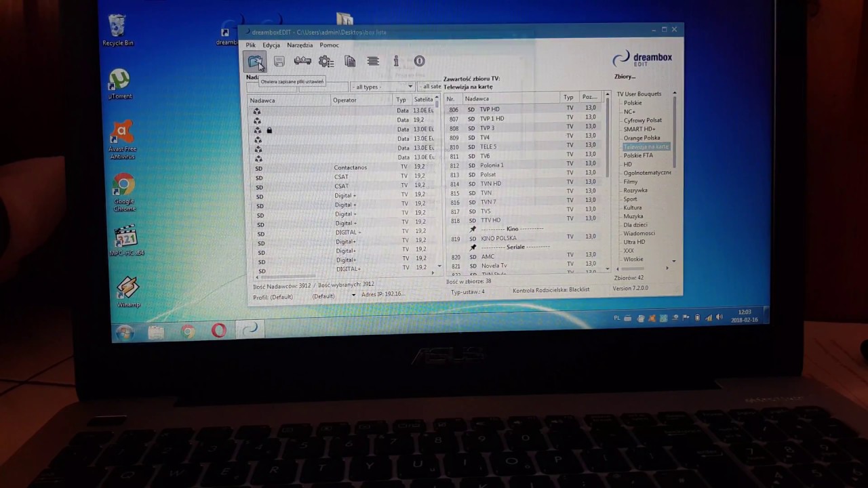
Task: Select the Muzyka bouquet
Action: point(633,216)
